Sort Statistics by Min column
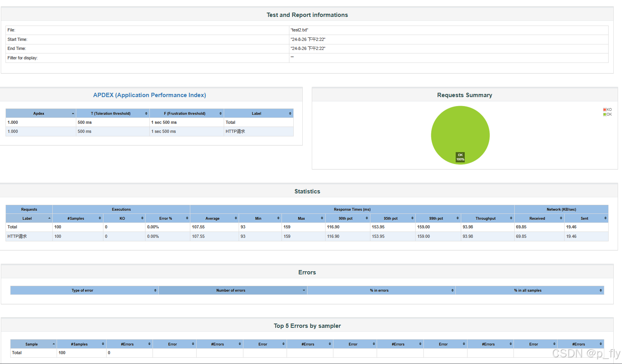This screenshot has height=364, width=622. (260, 218)
